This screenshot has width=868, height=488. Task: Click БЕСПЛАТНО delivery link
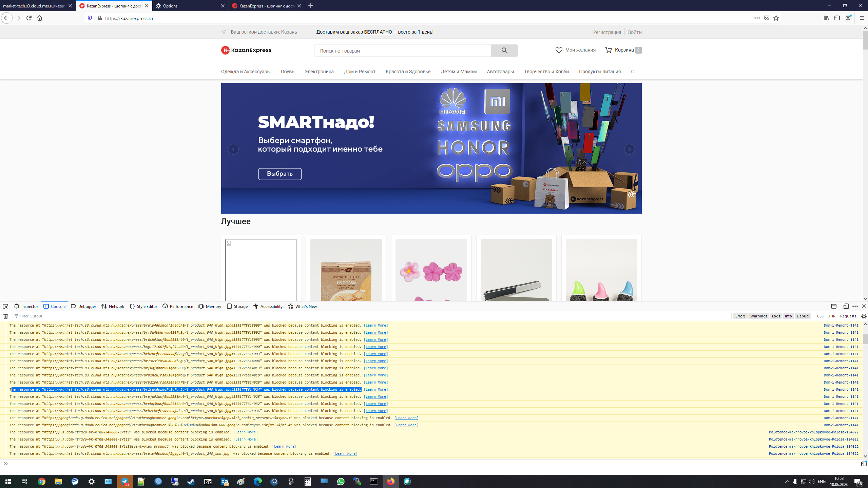(378, 32)
